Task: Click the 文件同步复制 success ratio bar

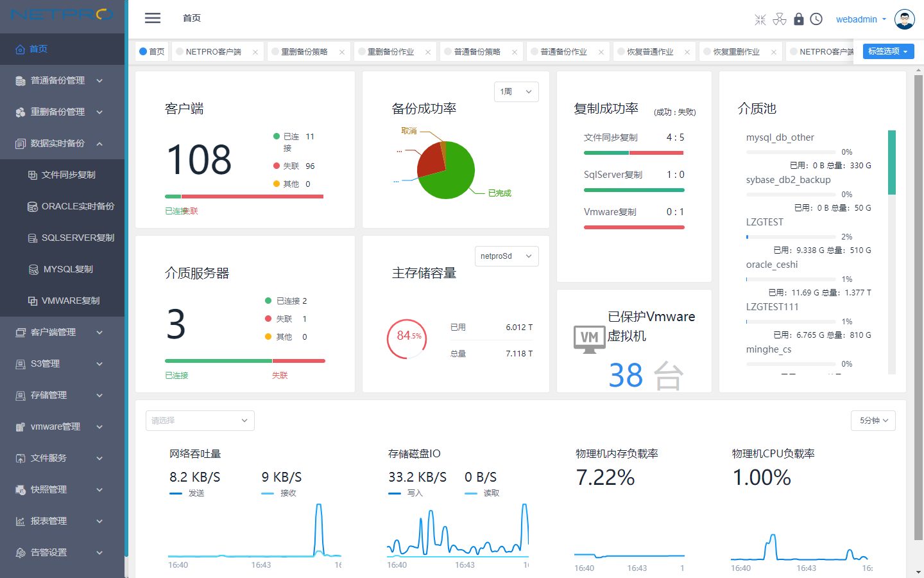Action: point(633,153)
